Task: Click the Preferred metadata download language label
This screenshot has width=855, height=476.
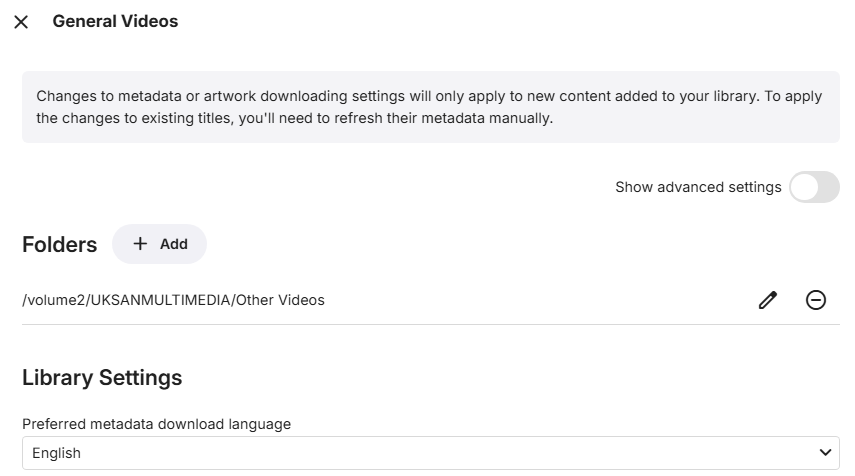Action: coord(156,424)
